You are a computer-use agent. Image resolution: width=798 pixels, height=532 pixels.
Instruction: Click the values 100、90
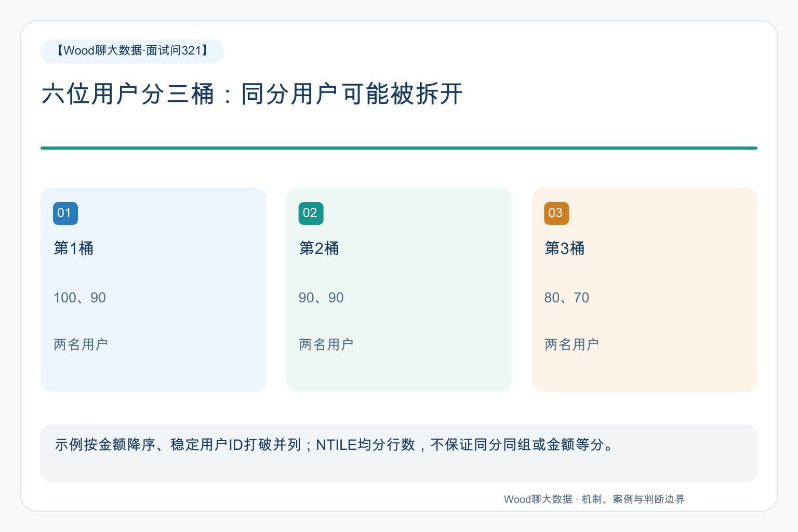[79, 298]
